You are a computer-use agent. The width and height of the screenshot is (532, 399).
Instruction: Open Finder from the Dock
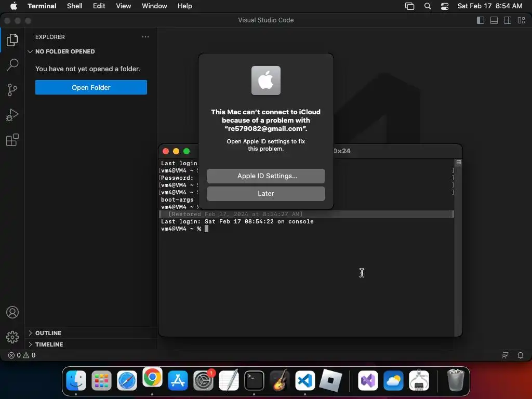pos(76,380)
